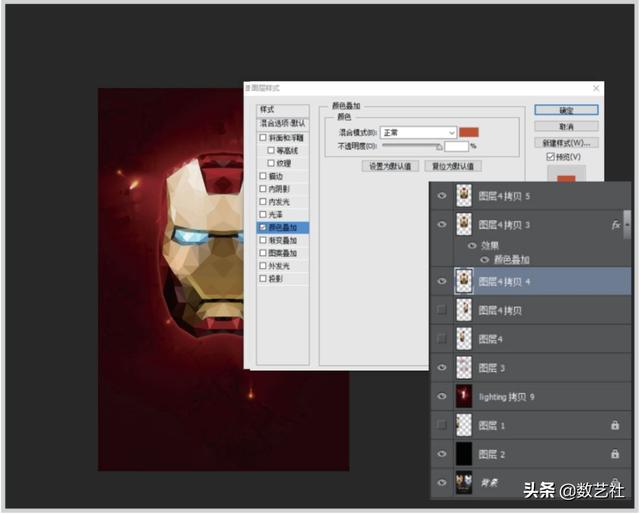This screenshot has width=640, height=514.
Task: Show the hidden 图层 1 layer
Action: click(442, 425)
